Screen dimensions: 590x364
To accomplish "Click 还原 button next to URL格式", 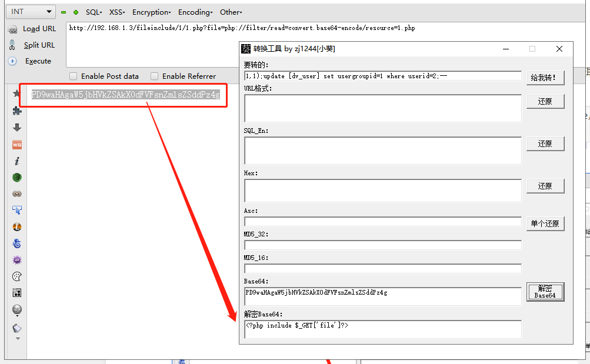I will 545,102.
